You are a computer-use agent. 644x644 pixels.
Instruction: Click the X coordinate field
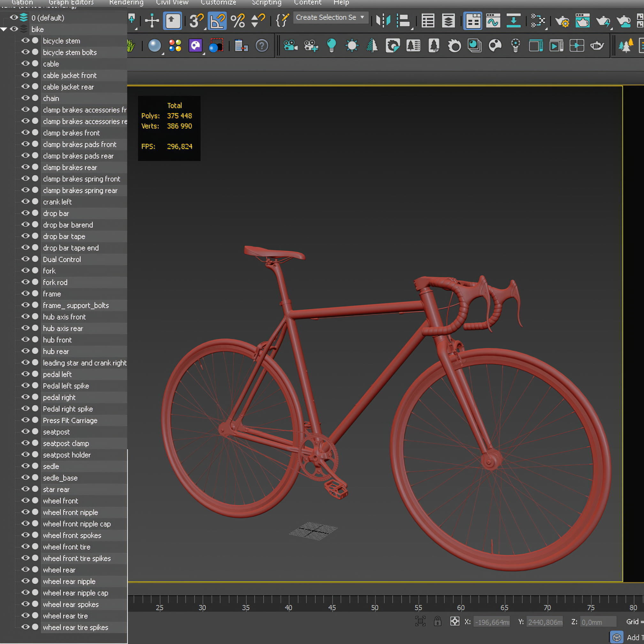coord(491,622)
